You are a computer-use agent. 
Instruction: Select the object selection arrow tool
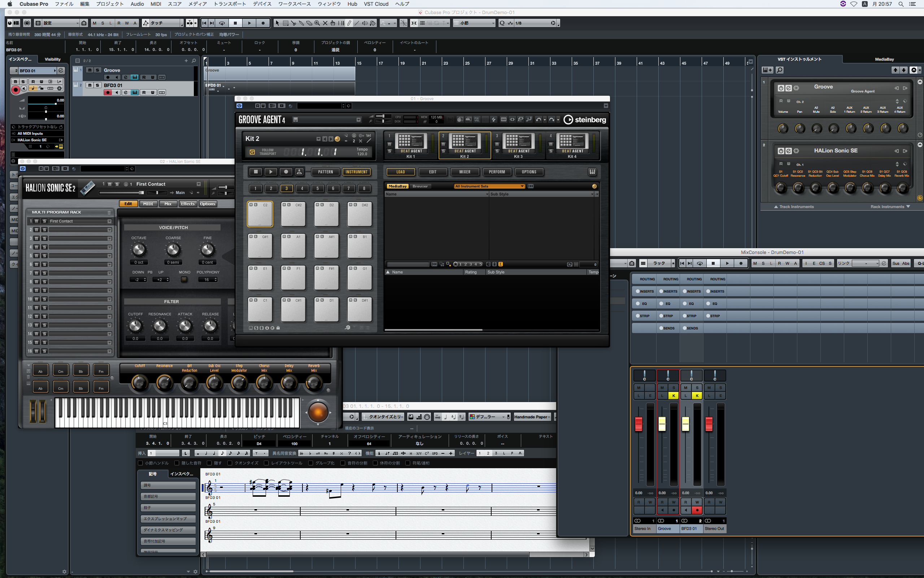pos(277,23)
